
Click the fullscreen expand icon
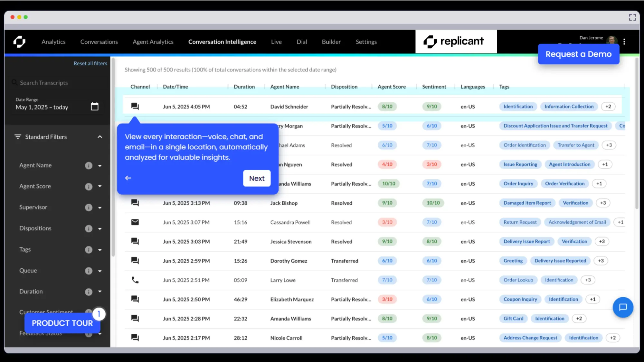pyautogui.click(x=632, y=17)
